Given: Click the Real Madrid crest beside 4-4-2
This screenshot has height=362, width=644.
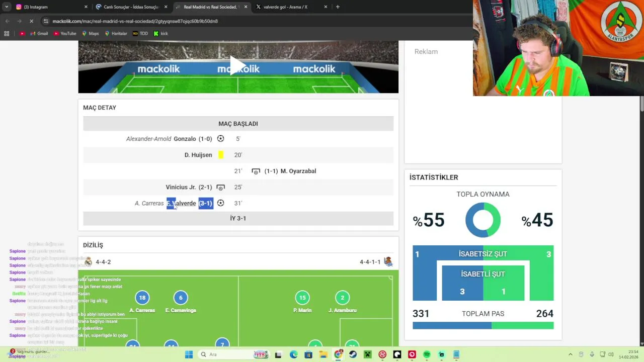Looking at the screenshot, I should [x=89, y=261].
